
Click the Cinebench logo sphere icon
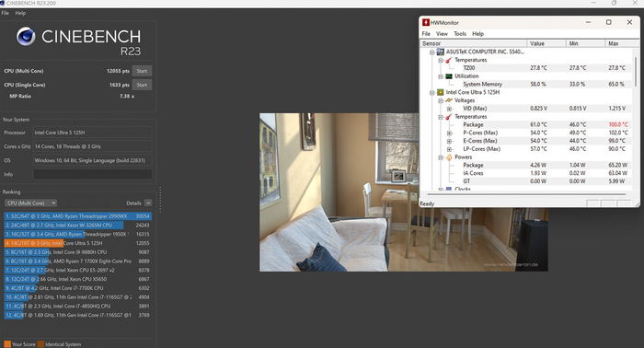(26, 37)
